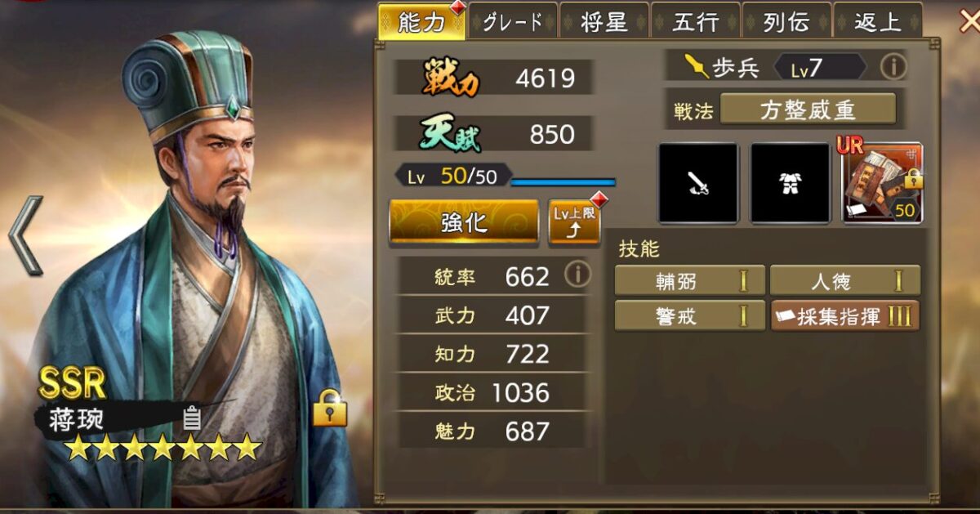Open the UR book item slot
Image resolution: width=980 pixels, height=514 pixels.
(x=882, y=183)
